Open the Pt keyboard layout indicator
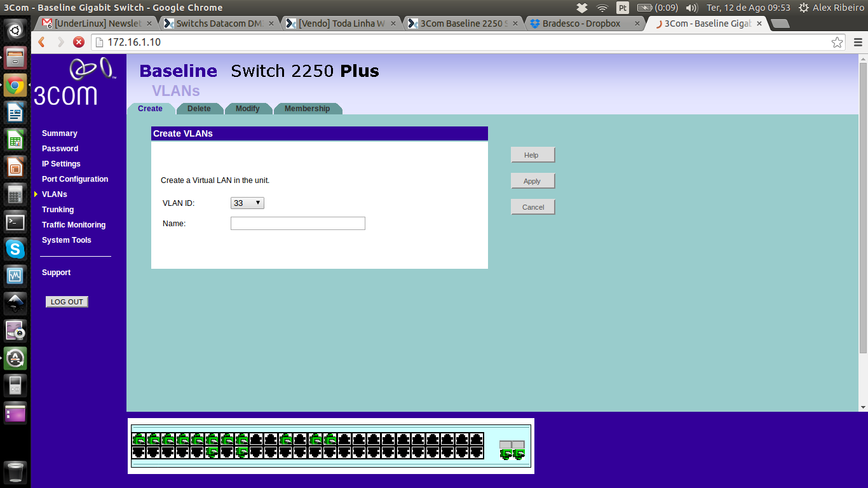 (623, 8)
